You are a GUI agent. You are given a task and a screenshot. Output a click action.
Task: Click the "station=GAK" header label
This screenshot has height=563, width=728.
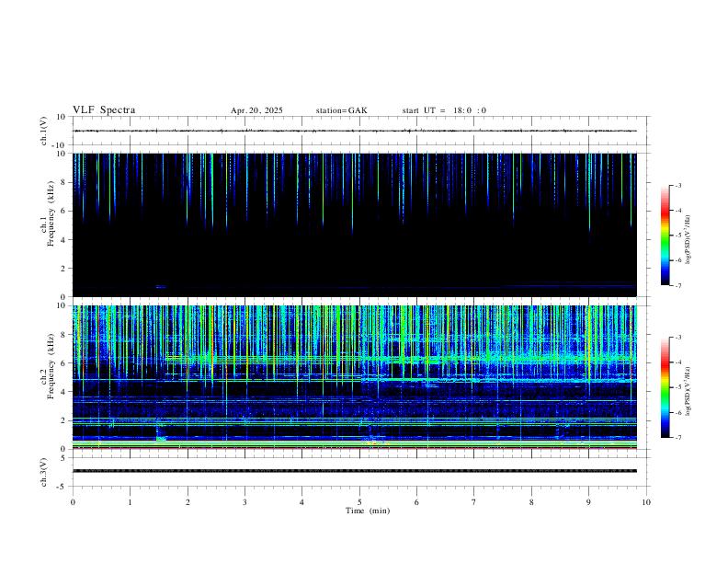[x=341, y=110]
